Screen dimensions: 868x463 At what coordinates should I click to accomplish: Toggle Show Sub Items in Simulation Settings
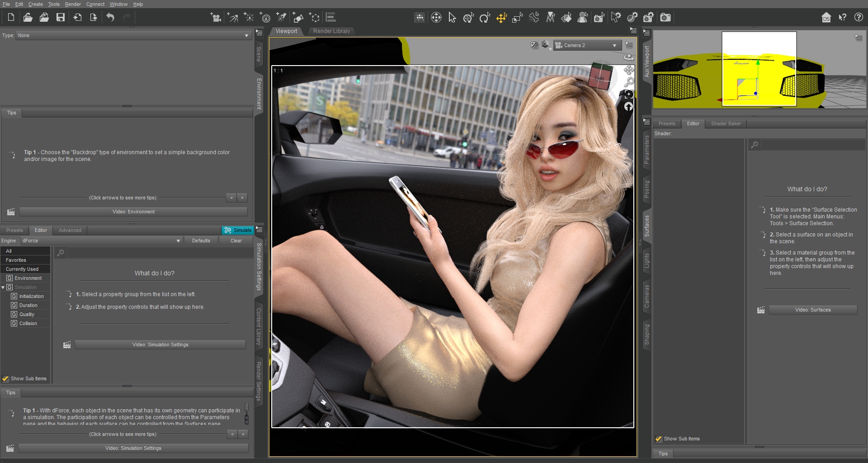(6, 379)
